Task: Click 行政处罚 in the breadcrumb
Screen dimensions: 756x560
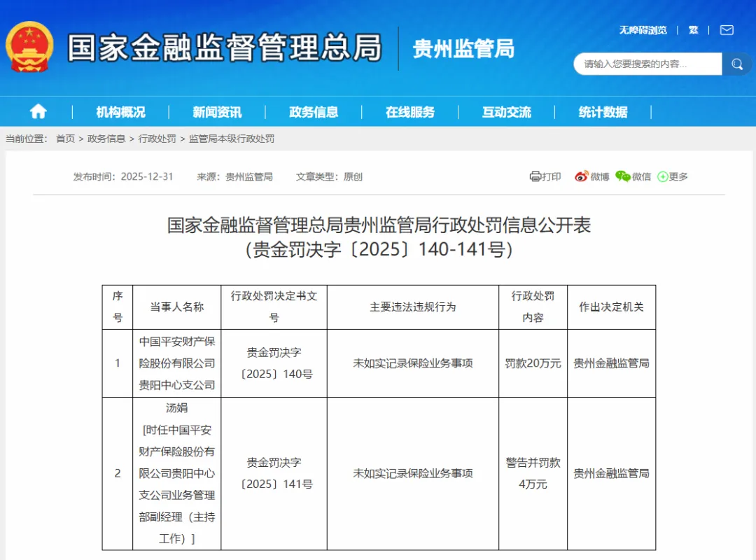Action: point(157,139)
